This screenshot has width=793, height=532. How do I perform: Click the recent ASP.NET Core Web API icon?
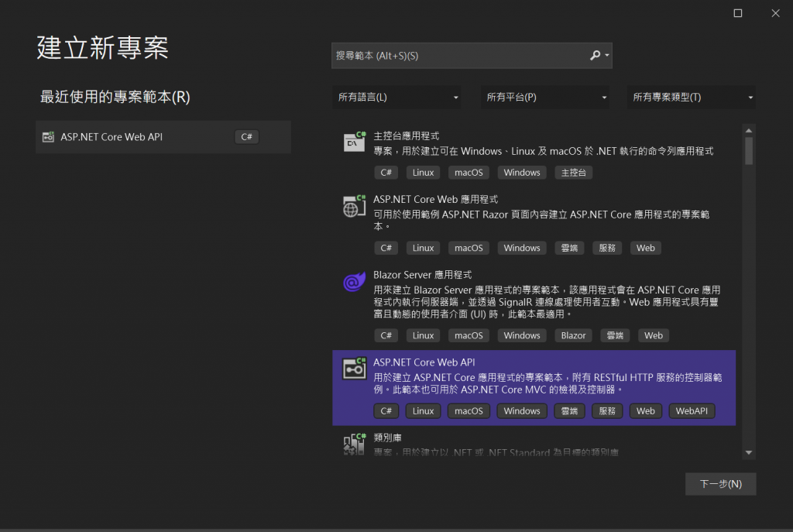(x=48, y=137)
